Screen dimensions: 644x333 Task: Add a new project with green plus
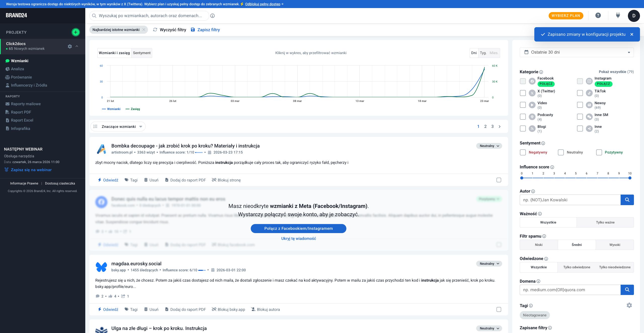tap(75, 32)
